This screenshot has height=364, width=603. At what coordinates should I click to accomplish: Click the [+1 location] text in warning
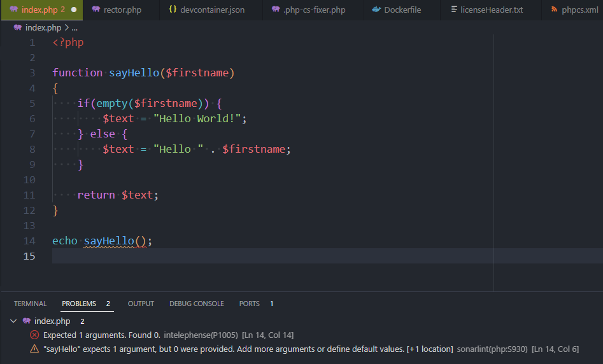tap(430, 349)
